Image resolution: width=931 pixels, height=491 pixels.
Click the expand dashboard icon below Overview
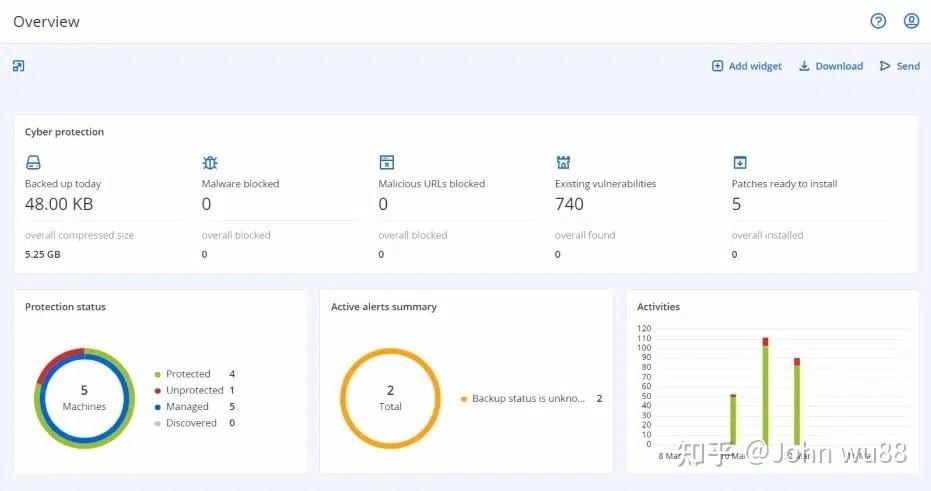tap(18, 66)
